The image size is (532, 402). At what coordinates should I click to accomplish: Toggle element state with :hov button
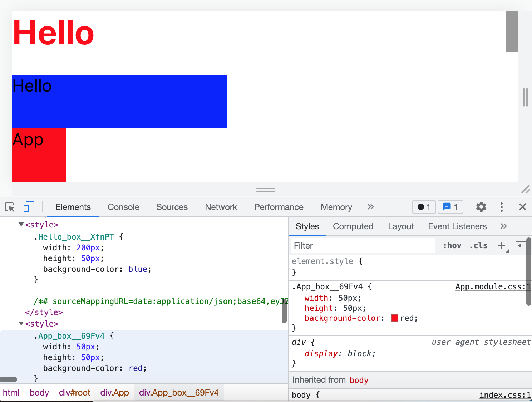(452, 245)
